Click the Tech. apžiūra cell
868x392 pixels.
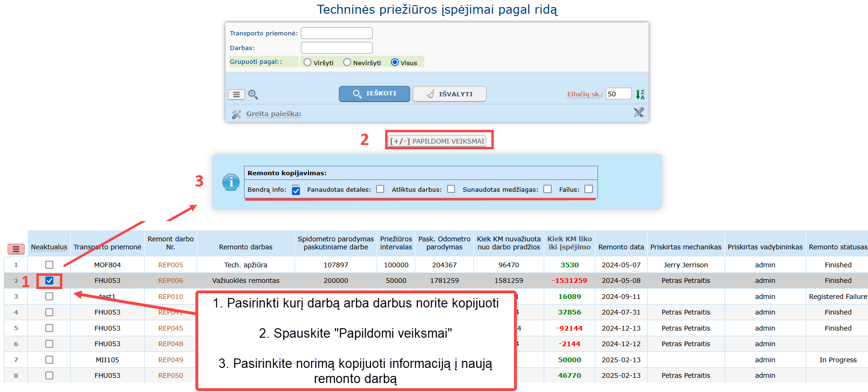245,265
